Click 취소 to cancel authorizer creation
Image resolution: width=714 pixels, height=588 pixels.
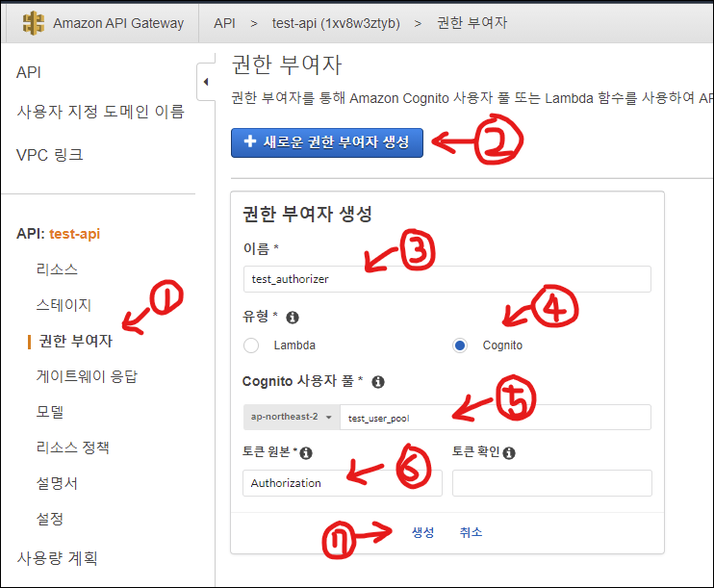click(471, 532)
